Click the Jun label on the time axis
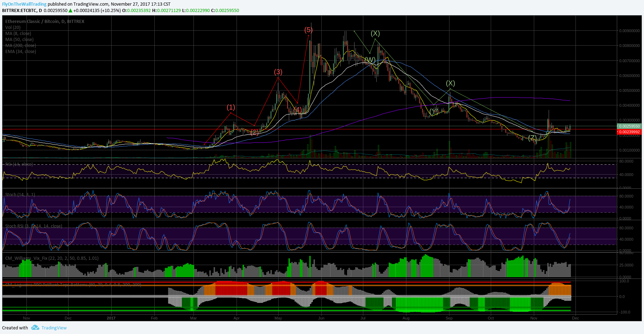 (321, 318)
